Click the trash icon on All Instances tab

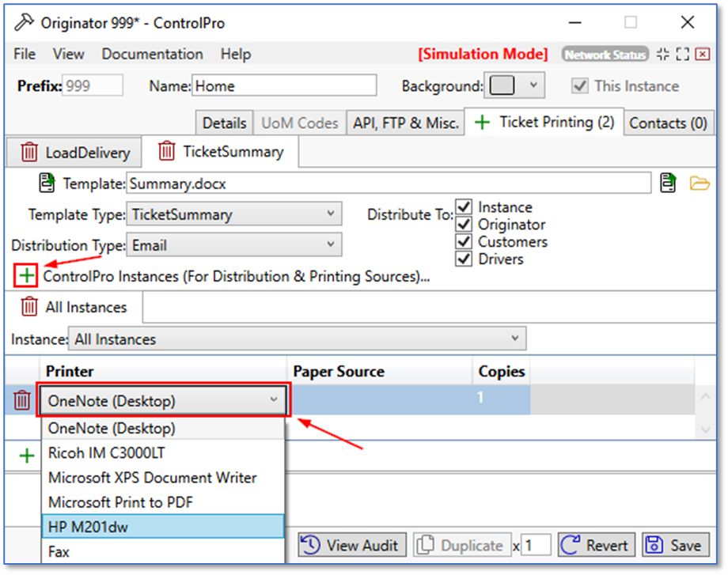point(29,307)
